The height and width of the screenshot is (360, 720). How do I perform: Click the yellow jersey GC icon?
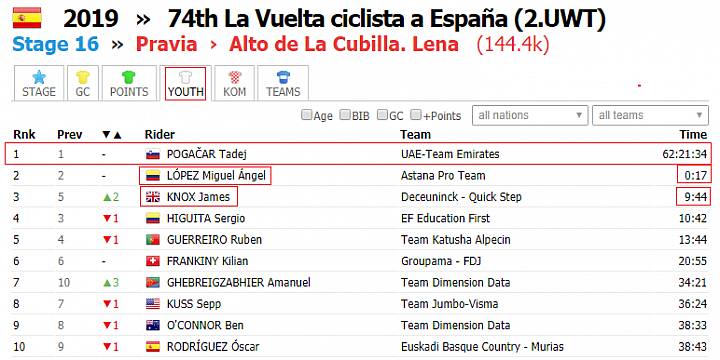click(x=83, y=77)
